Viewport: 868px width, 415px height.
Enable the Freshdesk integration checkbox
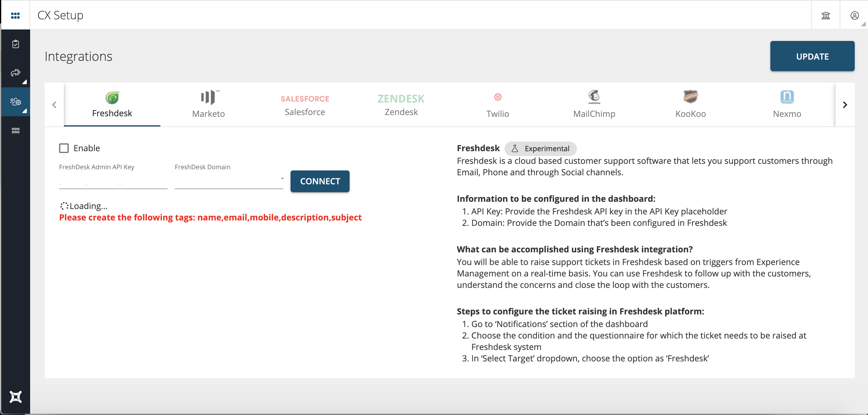pyautogui.click(x=64, y=148)
